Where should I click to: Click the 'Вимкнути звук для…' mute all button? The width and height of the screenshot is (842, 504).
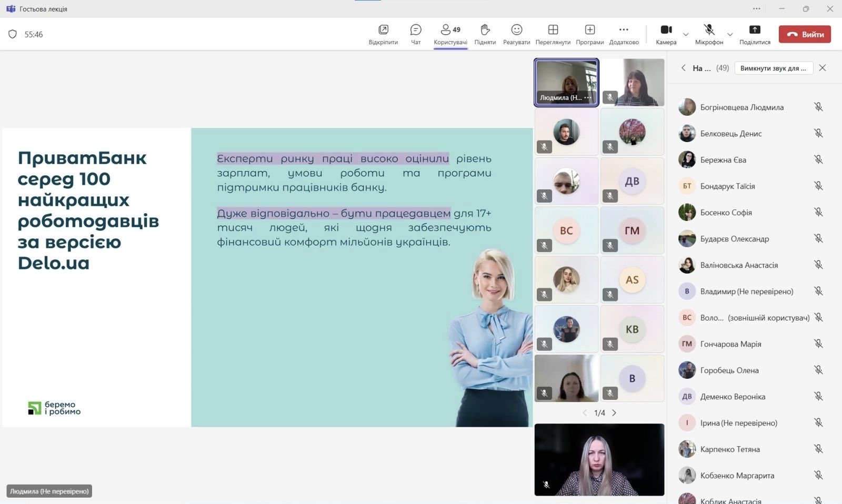773,68
